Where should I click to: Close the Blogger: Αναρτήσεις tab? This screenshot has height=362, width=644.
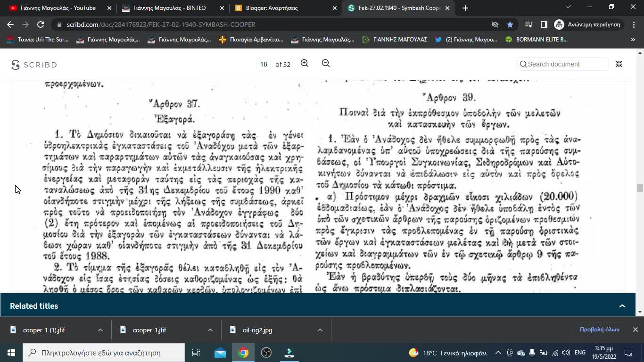[335, 8]
